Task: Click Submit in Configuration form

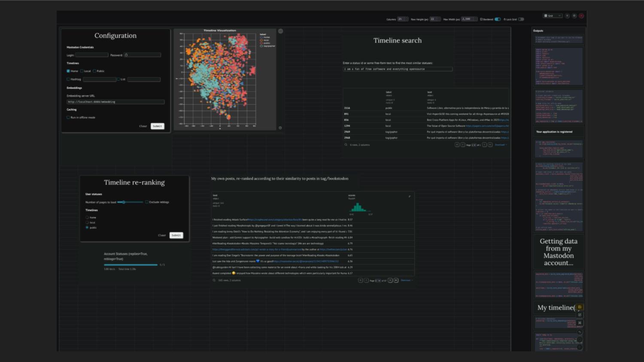Action: (x=158, y=126)
